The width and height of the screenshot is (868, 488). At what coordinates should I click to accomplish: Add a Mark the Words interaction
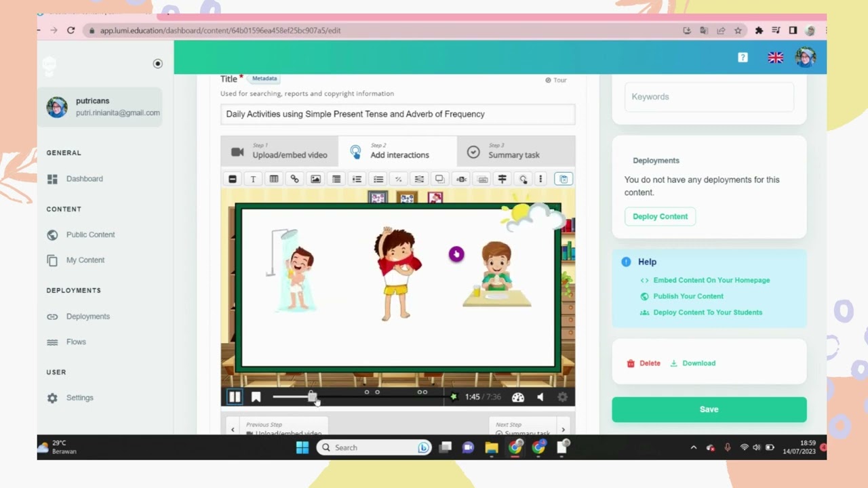coord(461,179)
